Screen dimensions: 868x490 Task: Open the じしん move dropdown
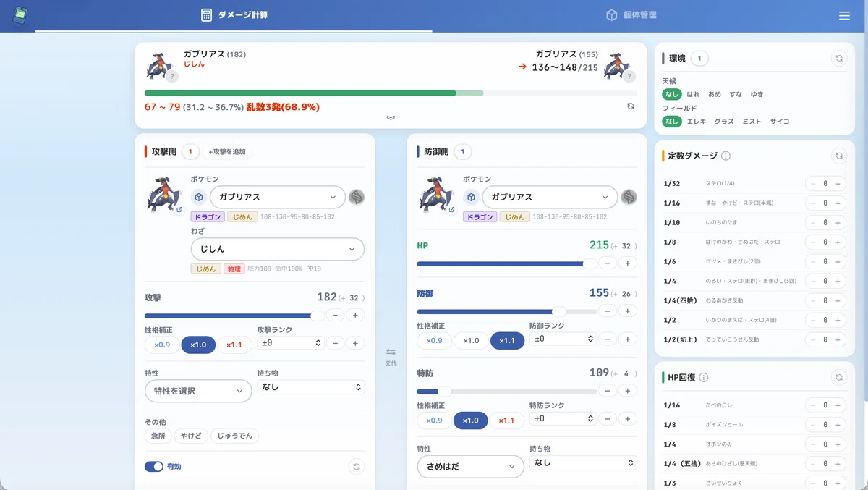pos(278,249)
